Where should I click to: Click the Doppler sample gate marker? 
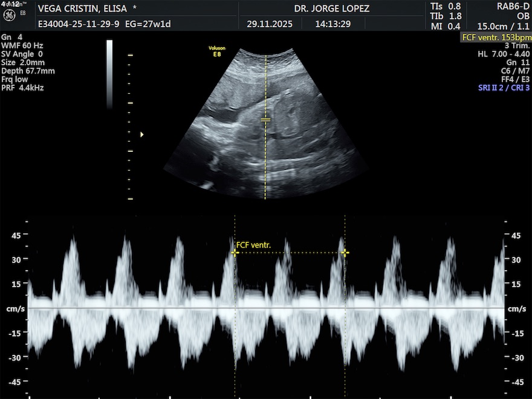click(x=265, y=120)
